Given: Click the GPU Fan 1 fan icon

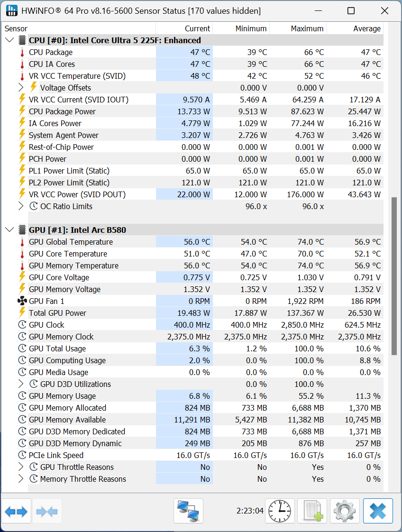Looking at the screenshot, I should pos(22,301).
